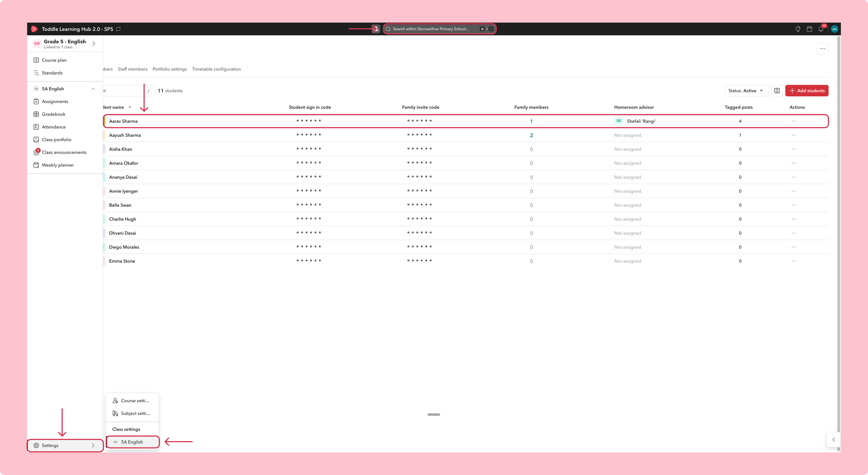Click the column layout icon beside Status

click(x=777, y=91)
